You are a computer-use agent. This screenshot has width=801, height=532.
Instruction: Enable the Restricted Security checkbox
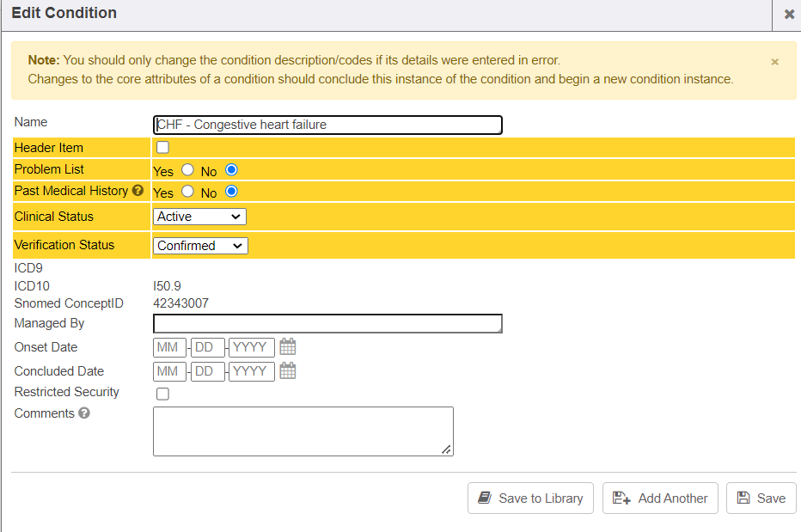tap(162, 394)
